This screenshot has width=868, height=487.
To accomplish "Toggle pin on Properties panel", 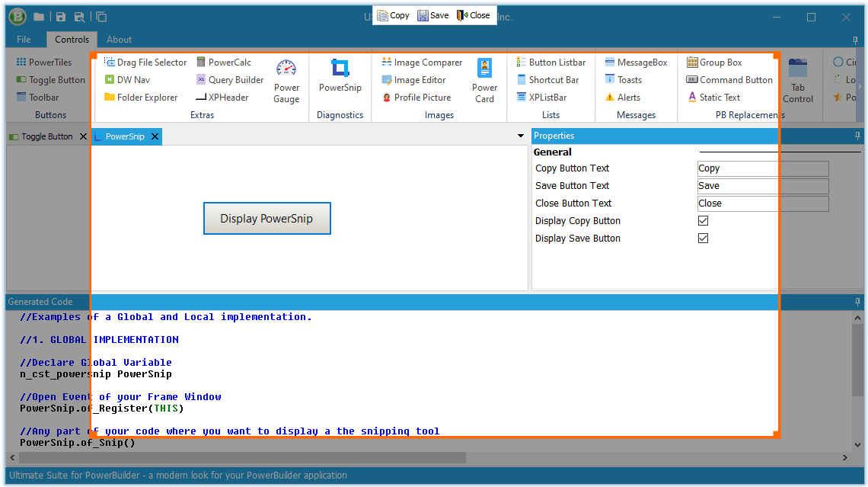I will [857, 136].
